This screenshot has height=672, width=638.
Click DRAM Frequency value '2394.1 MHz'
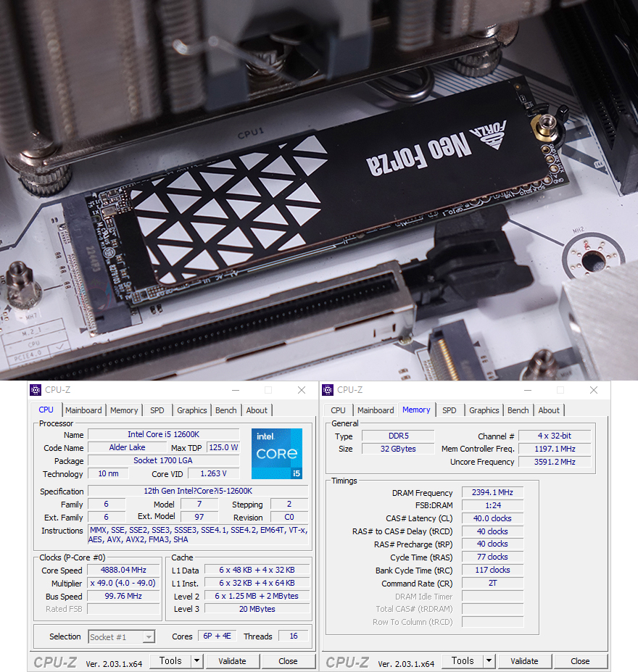(x=492, y=492)
